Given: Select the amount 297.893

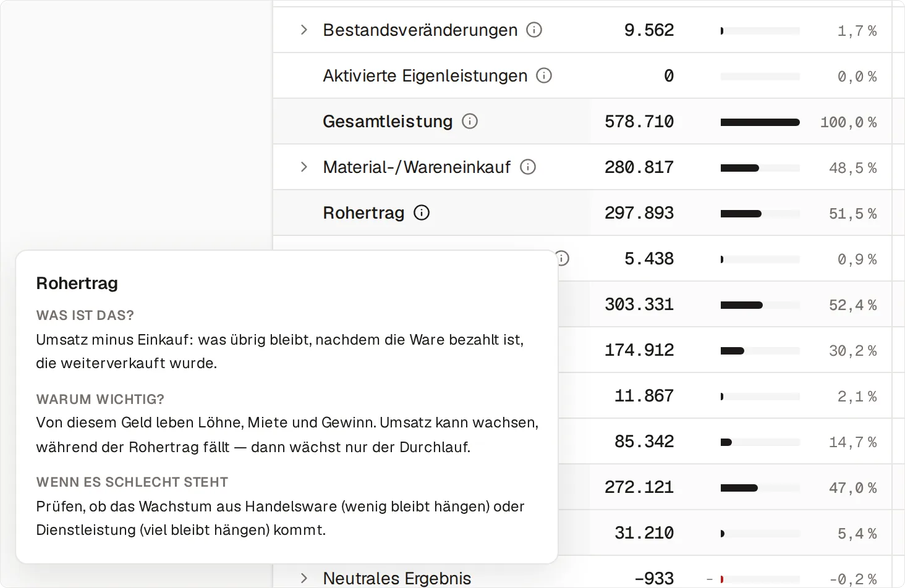Looking at the screenshot, I should click(x=639, y=212).
